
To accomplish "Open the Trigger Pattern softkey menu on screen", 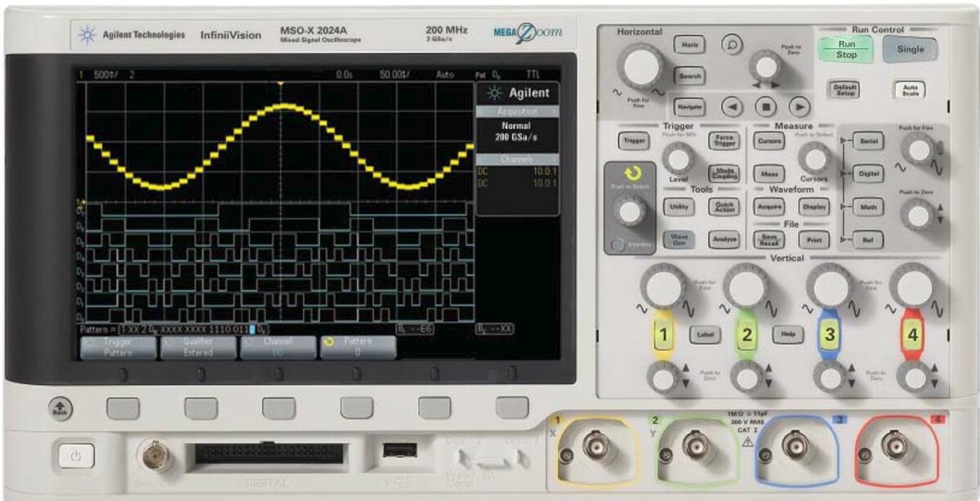I will click(x=118, y=347).
